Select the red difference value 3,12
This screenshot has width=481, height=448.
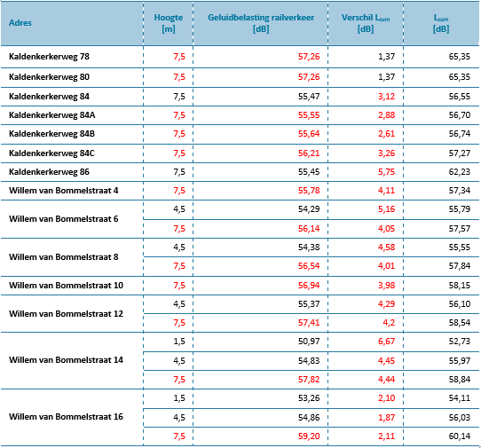tap(386, 97)
